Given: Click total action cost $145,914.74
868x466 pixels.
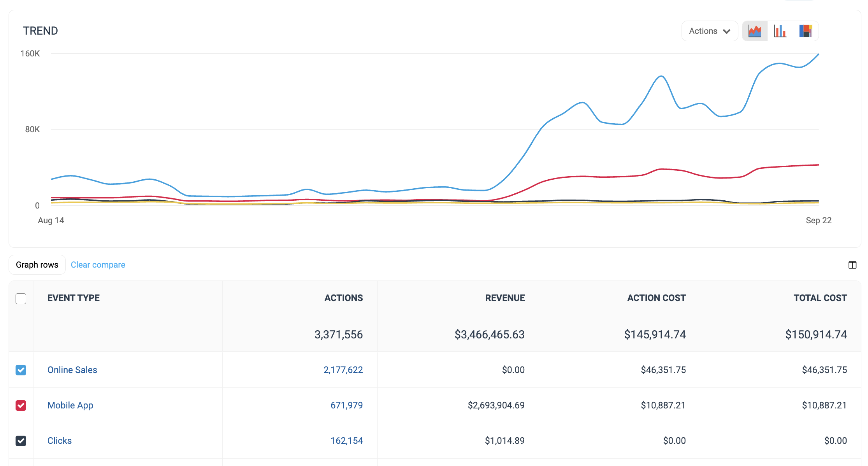Looking at the screenshot, I should 655,335.
